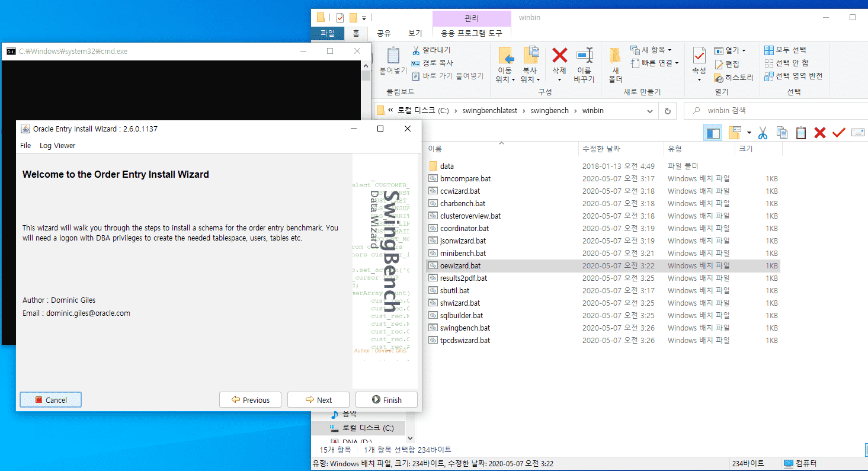Click 편집 in the ribbon

coord(727,64)
